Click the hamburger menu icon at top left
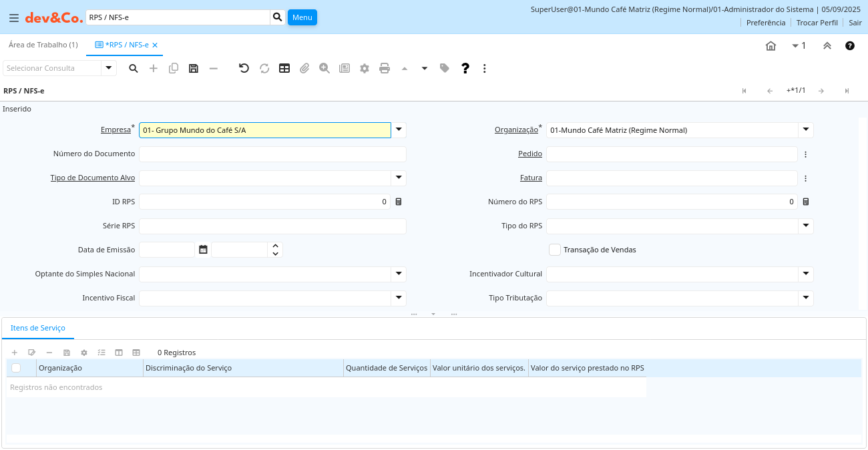The height and width of the screenshot is (450, 868). 13,18
